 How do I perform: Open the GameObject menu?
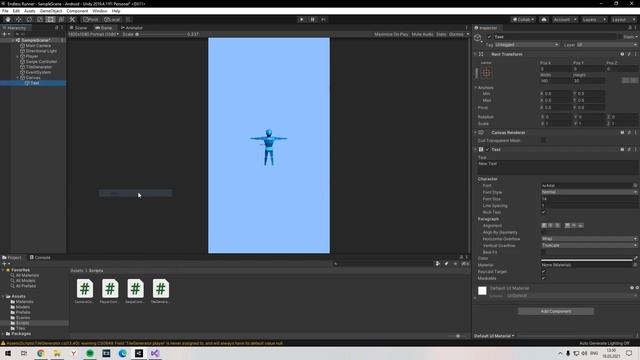tap(51, 11)
